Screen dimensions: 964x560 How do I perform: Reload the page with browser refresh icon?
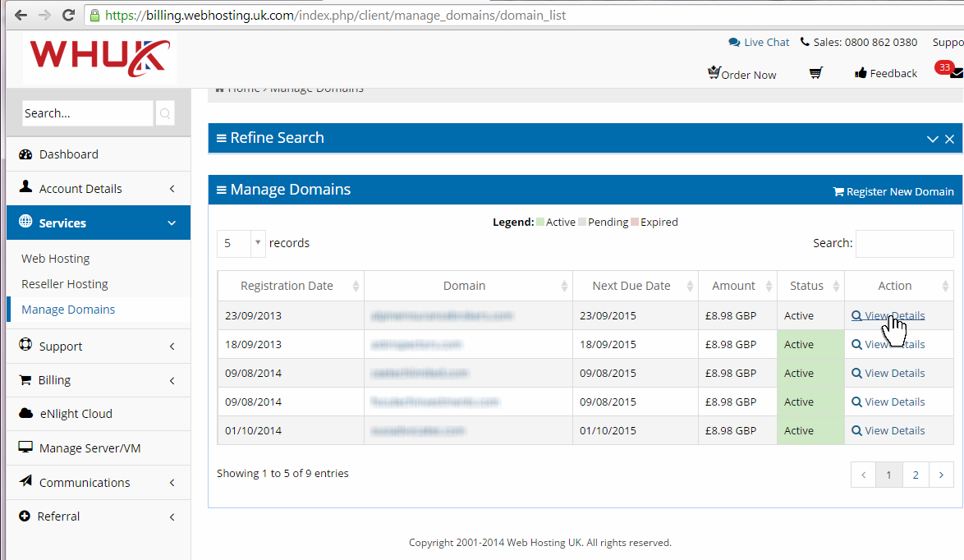click(x=68, y=15)
